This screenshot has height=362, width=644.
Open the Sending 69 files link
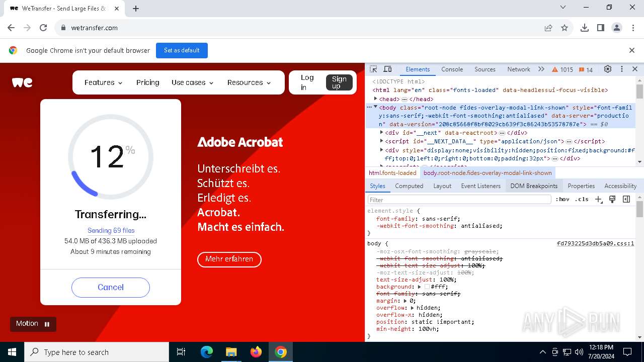(111, 230)
